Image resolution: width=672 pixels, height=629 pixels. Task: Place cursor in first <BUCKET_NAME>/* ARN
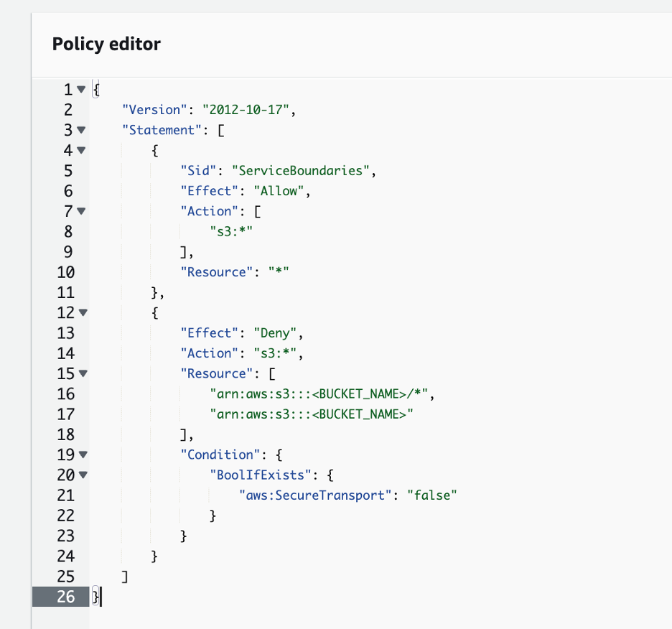319,393
